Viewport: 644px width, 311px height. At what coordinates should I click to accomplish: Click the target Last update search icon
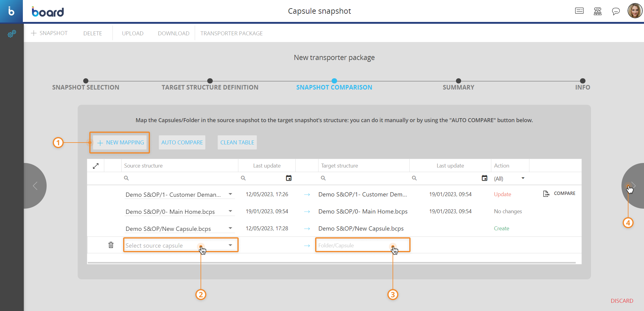414,178
